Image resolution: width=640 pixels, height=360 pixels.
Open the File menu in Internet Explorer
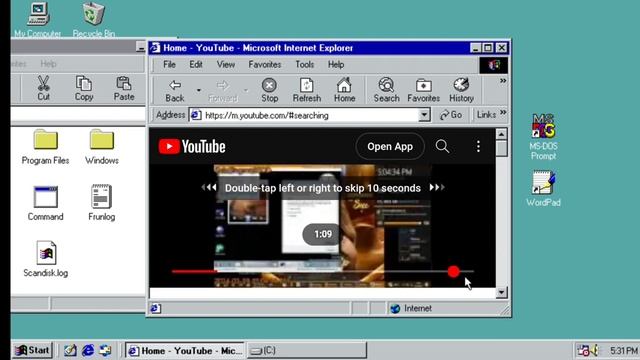coord(169,64)
